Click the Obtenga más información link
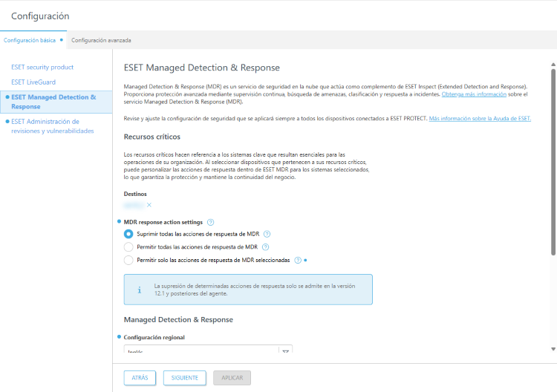Viewport: 557px width, 392px height. click(474, 94)
